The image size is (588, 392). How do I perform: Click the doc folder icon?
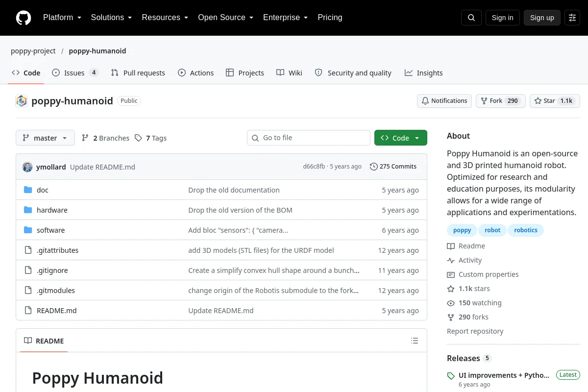click(x=28, y=190)
